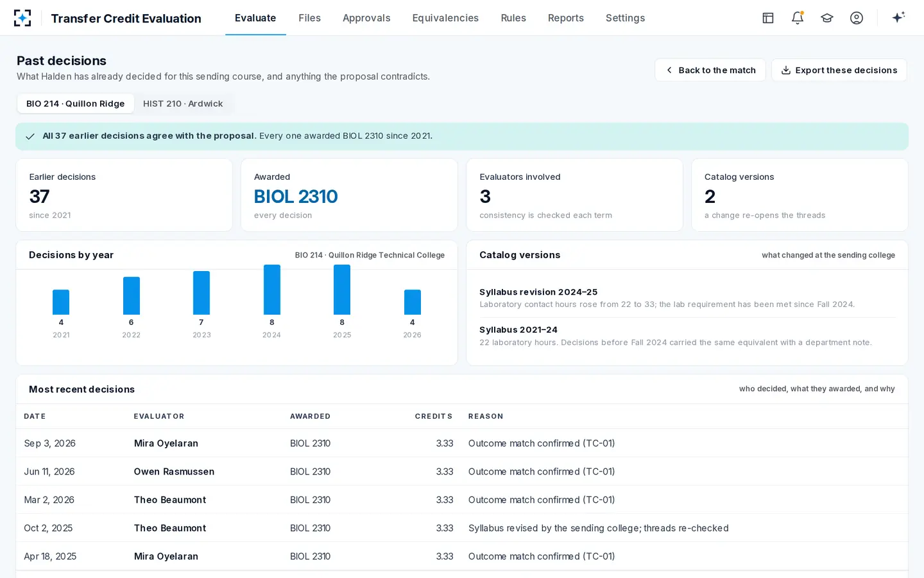Click the graduation cap icon
Viewport: 924px width, 578px height.
[827, 18]
